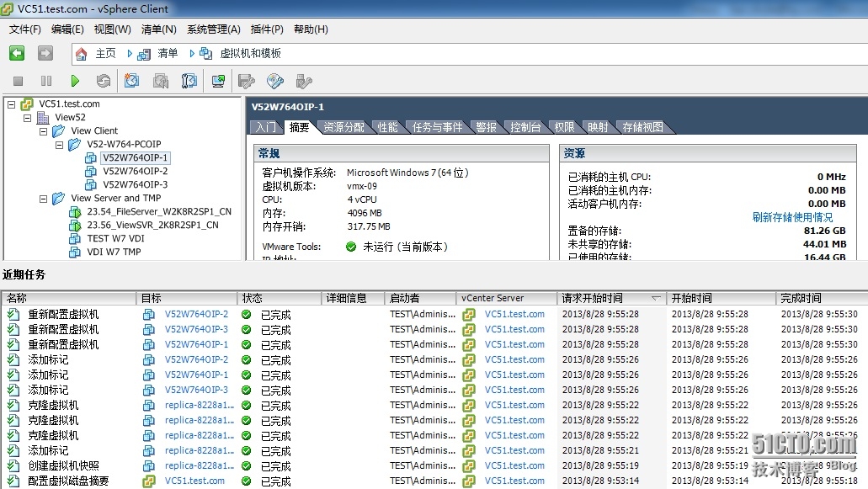Collapse the View52 datacenter node
The width and height of the screenshot is (868, 489).
pos(27,118)
